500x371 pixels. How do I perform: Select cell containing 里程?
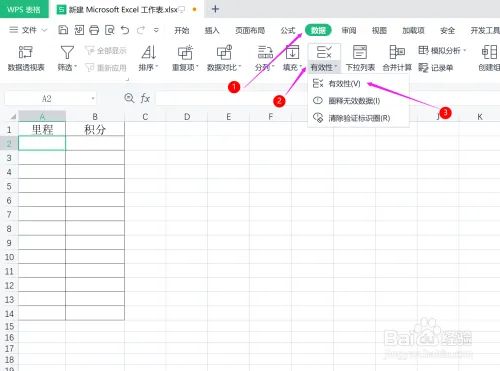coord(42,129)
